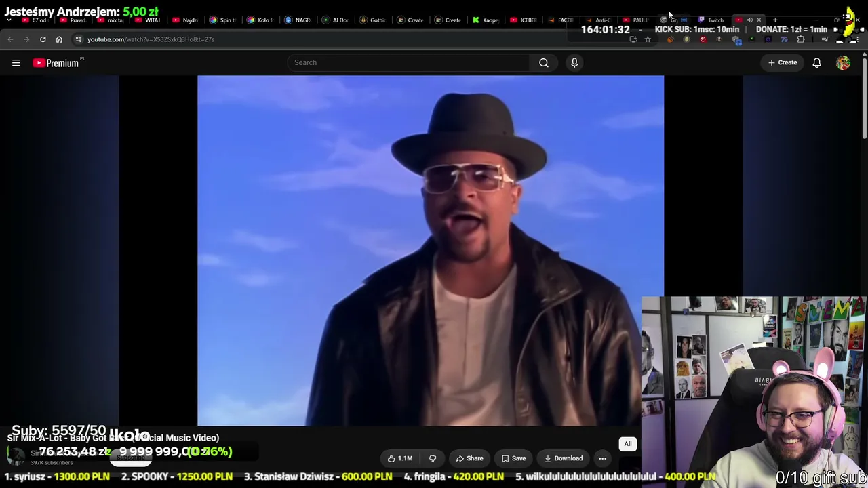Image resolution: width=868 pixels, height=488 pixels.
Task: Save the video to a playlist
Action: coord(513,458)
